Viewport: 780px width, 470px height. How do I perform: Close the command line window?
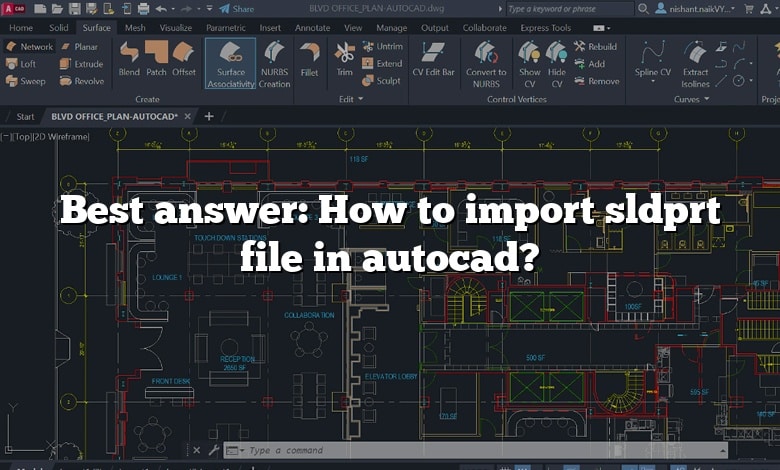tap(196, 451)
